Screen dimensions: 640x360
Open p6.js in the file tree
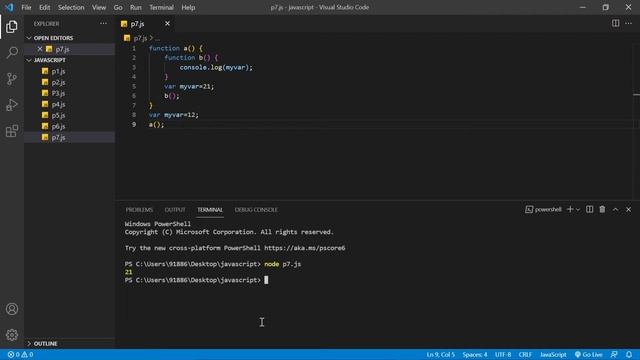tap(58, 126)
